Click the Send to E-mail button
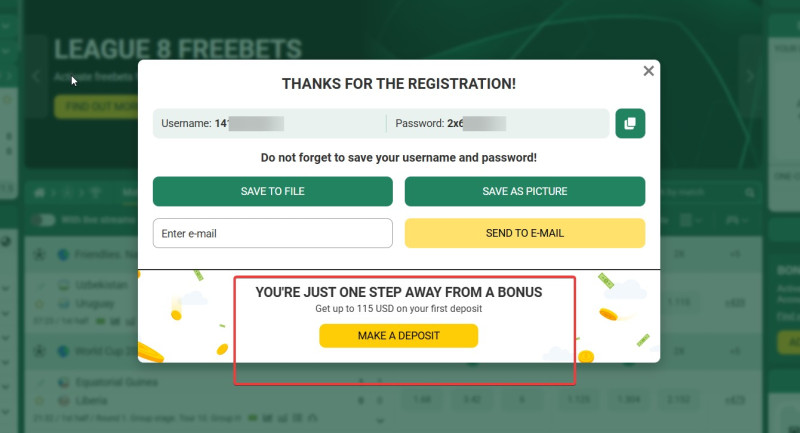Screen dimensions: 800x433 pos(524,233)
